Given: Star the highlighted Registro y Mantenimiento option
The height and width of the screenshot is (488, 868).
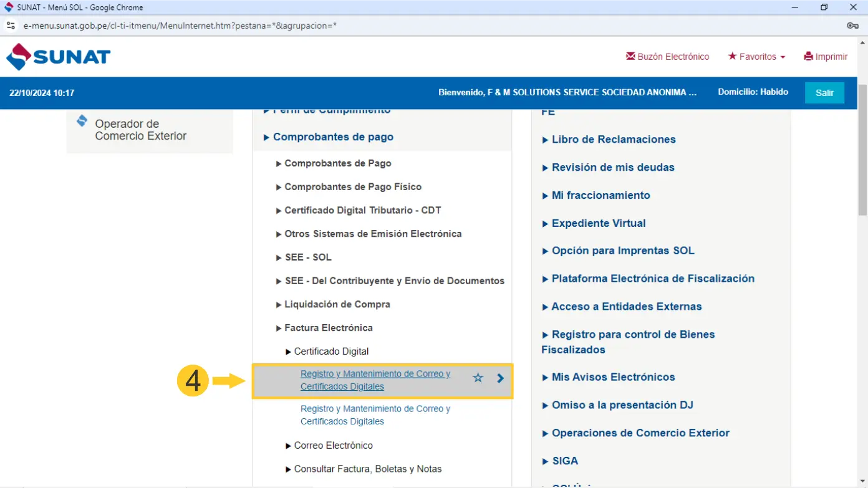Looking at the screenshot, I should point(478,378).
